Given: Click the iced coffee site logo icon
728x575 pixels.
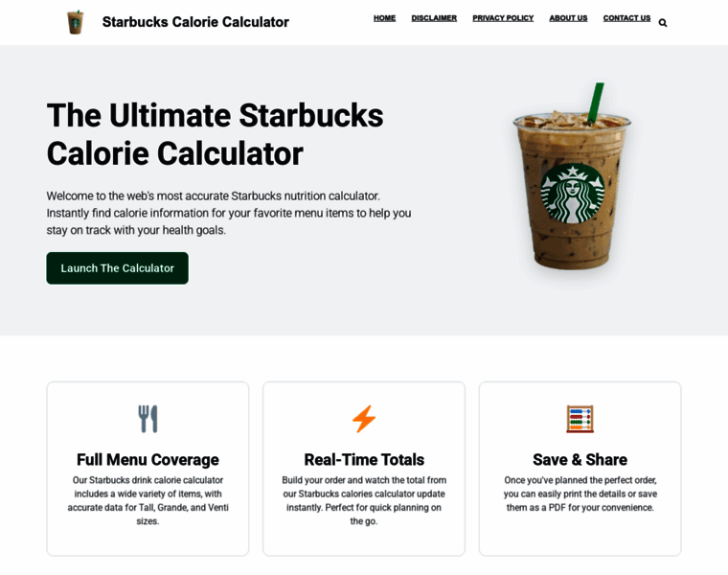Looking at the screenshot, I should click(x=76, y=22).
